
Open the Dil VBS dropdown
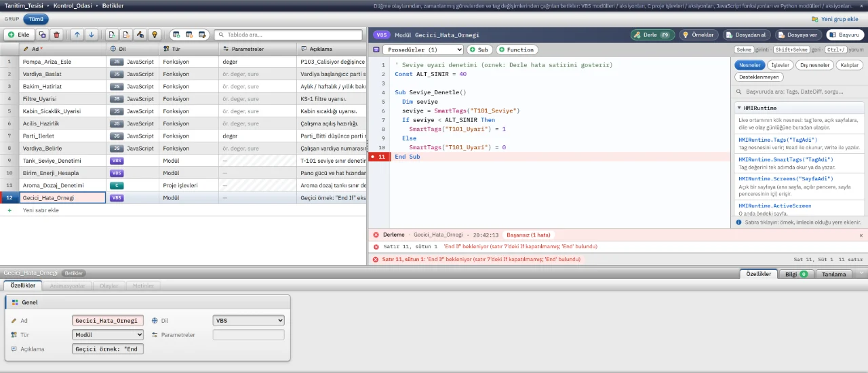249,321
